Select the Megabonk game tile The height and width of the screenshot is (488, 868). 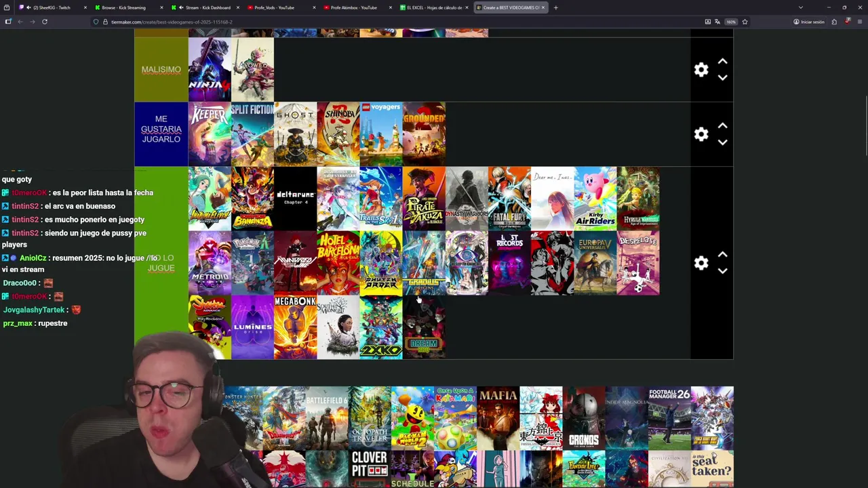[295, 327]
